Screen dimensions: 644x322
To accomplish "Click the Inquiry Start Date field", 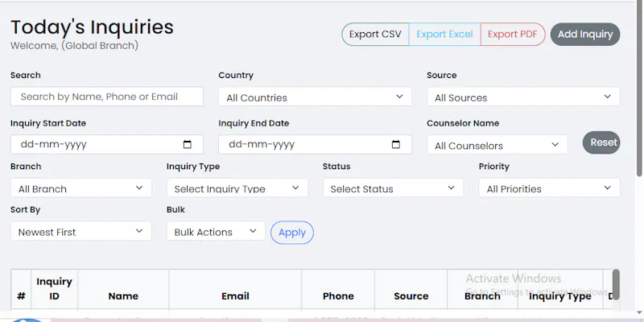I will (x=107, y=145).
